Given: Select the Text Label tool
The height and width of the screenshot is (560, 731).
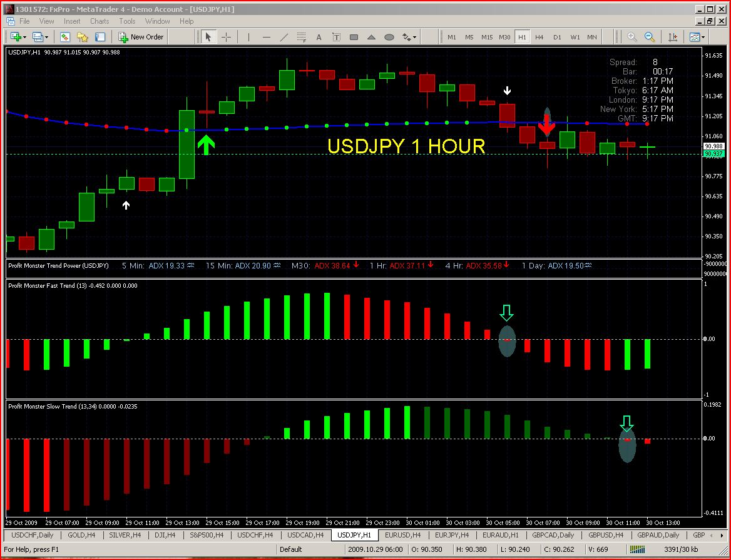Looking at the screenshot, I should [336, 37].
